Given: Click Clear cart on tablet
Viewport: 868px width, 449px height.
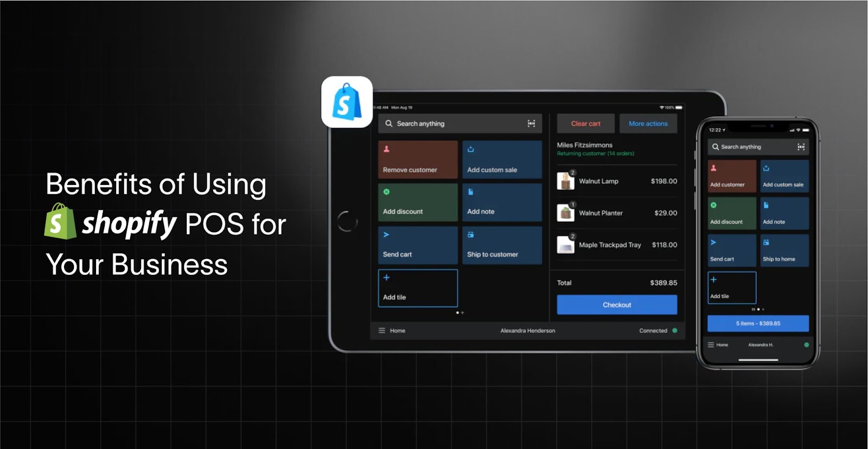Looking at the screenshot, I should tap(586, 124).
